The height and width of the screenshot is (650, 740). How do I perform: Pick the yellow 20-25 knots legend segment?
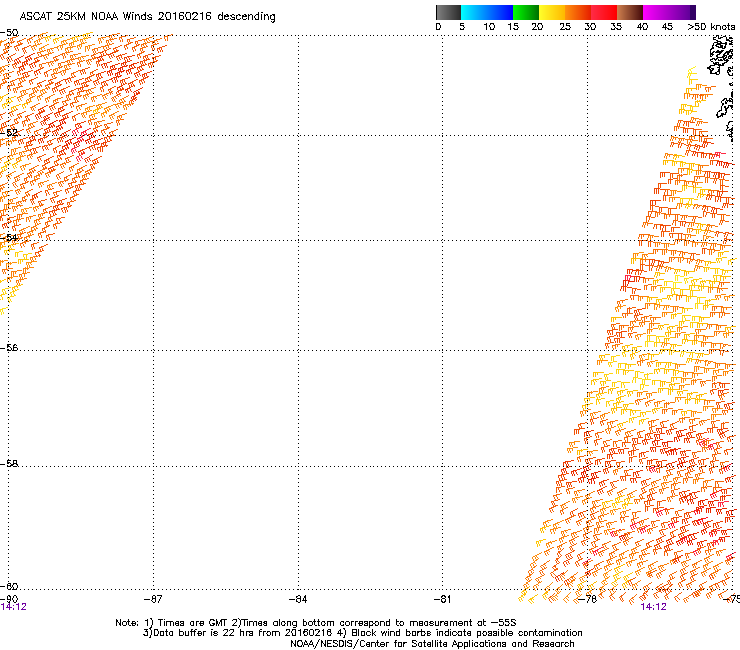552,12
